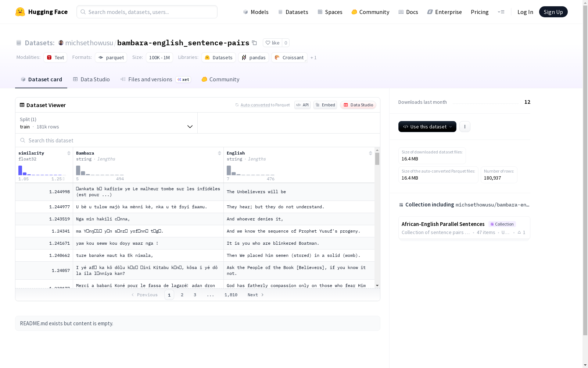Click the Bambara lengths histogram
Viewport: 588px width, 368px height.
pyautogui.click(x=100, y=170)
